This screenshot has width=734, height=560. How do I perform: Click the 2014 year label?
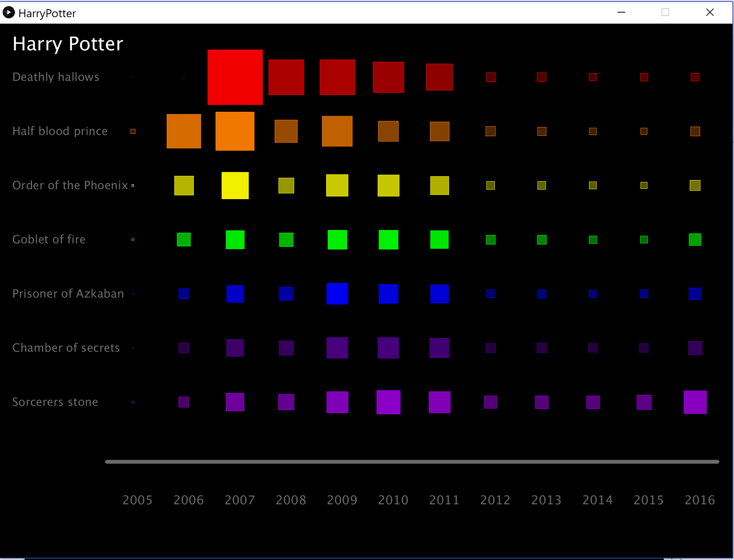(597, 500)
